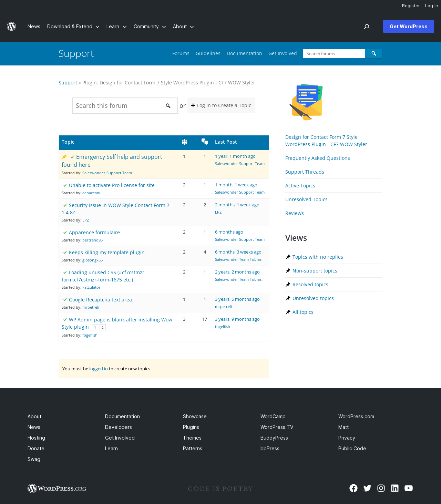The image size is (441, 504).
Task: Go to page 2 of WP Admin topic
Action: coord(103,327)
